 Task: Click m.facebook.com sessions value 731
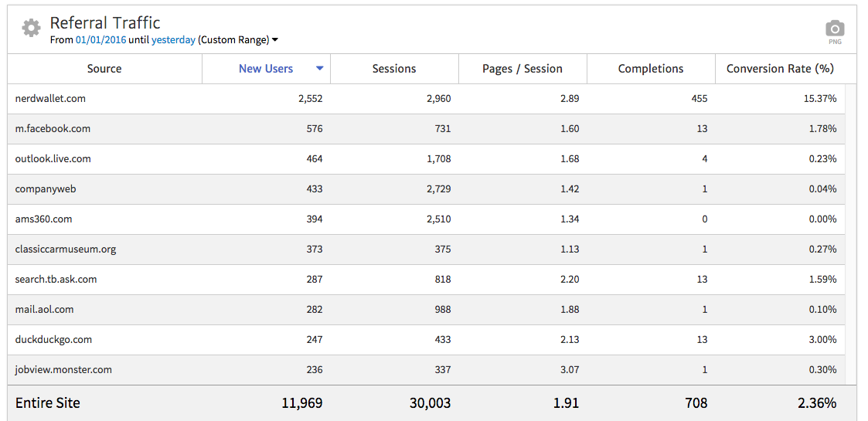pyautogui.click(x=443, y=128)
